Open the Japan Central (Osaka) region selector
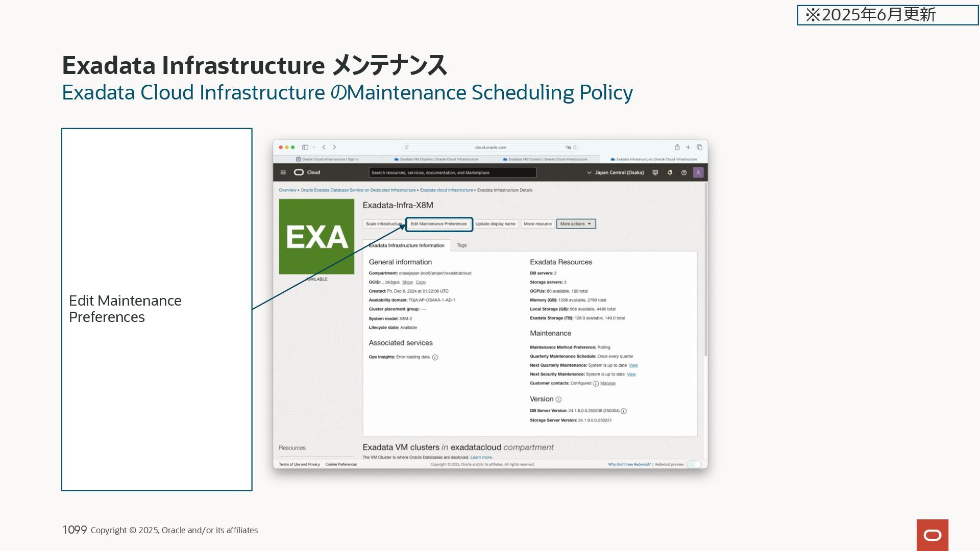This screenshot has width=980, height=551. 616,172
